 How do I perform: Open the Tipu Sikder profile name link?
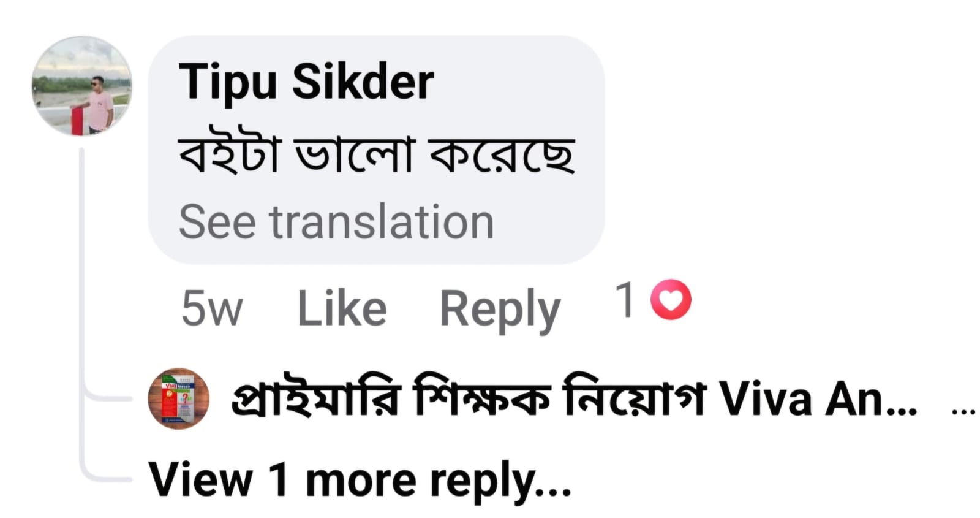tap(306, 82)
